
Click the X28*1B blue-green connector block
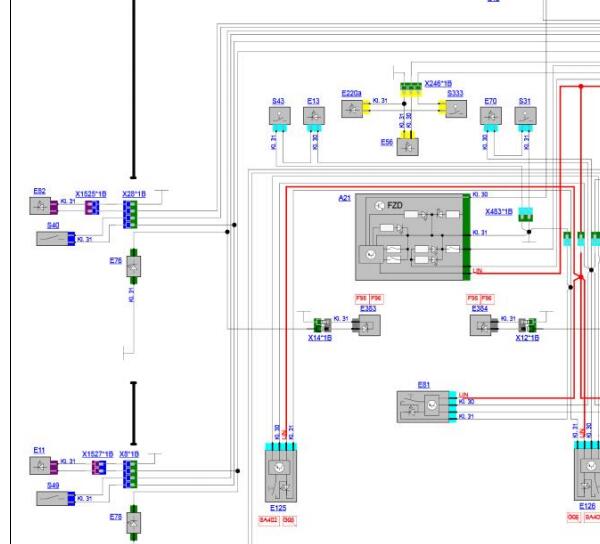[x=130, y=215]
